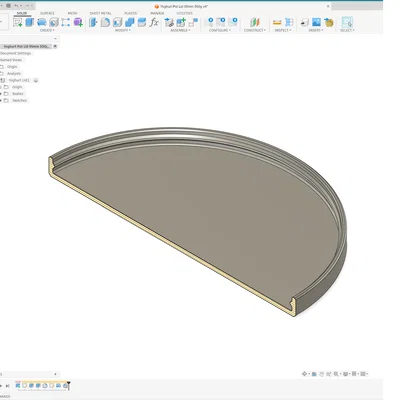
Task: Select the Create Sketch tool
Action: tap(17, 22)
